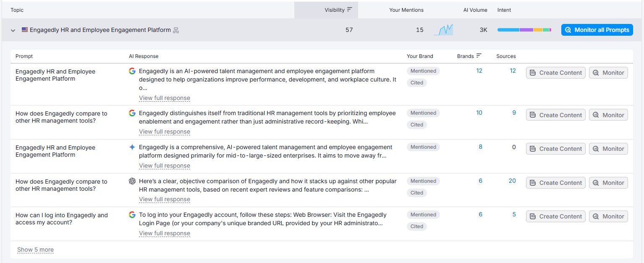Open sources count 12 in first row

tap(513, 71)
